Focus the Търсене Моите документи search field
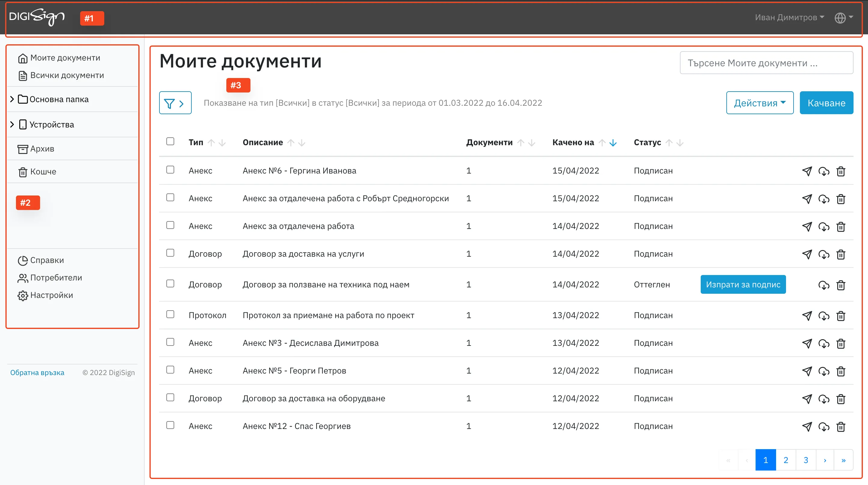 tap(766, 63)
